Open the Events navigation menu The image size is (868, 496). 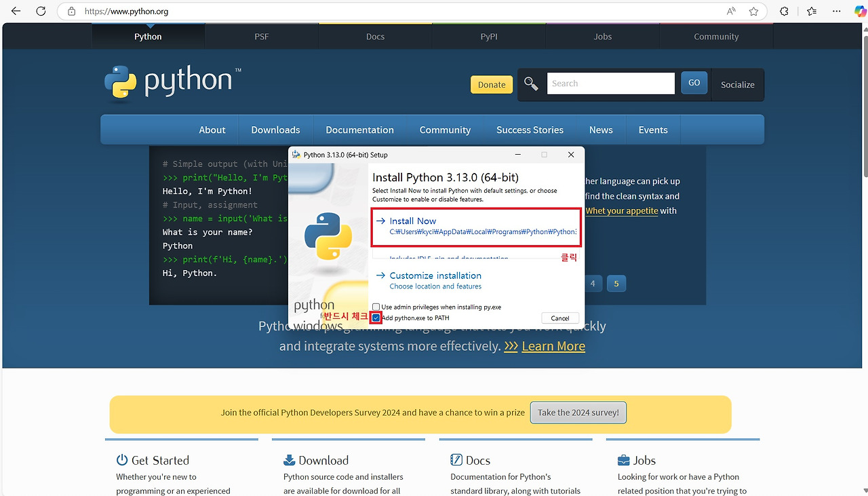pyautogui.click(x=653, y=130)
